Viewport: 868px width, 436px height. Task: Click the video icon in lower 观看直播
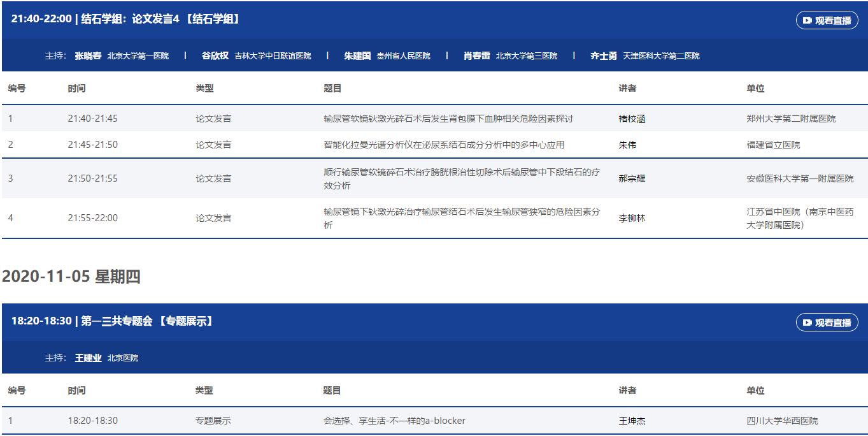click(807, 323)
